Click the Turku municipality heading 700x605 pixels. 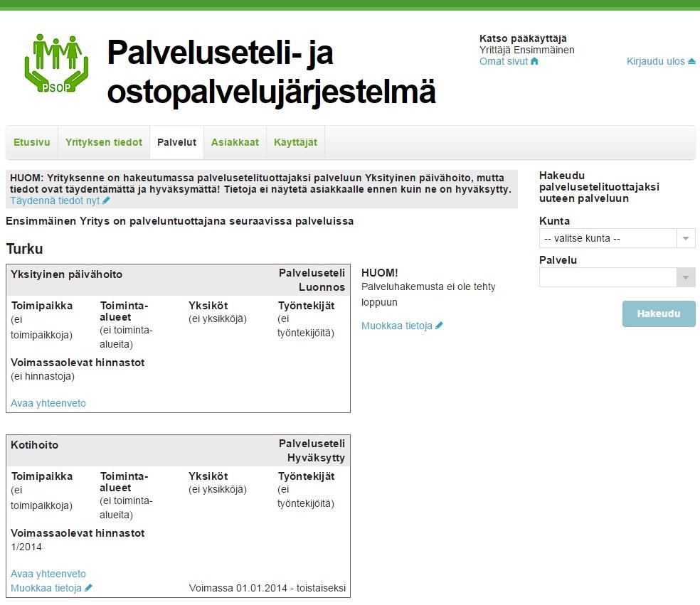[25, 249]
